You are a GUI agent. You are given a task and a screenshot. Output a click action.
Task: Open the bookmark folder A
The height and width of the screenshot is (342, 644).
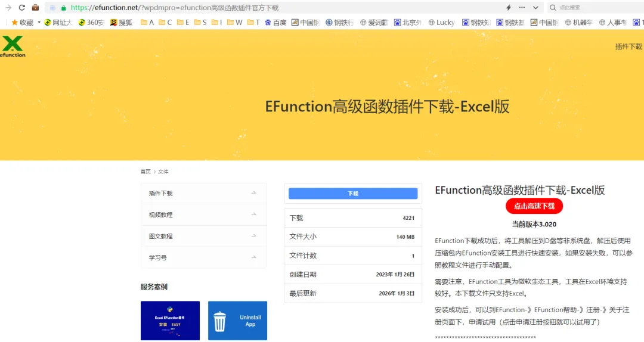pyautogui.click(x=147, y=22)
